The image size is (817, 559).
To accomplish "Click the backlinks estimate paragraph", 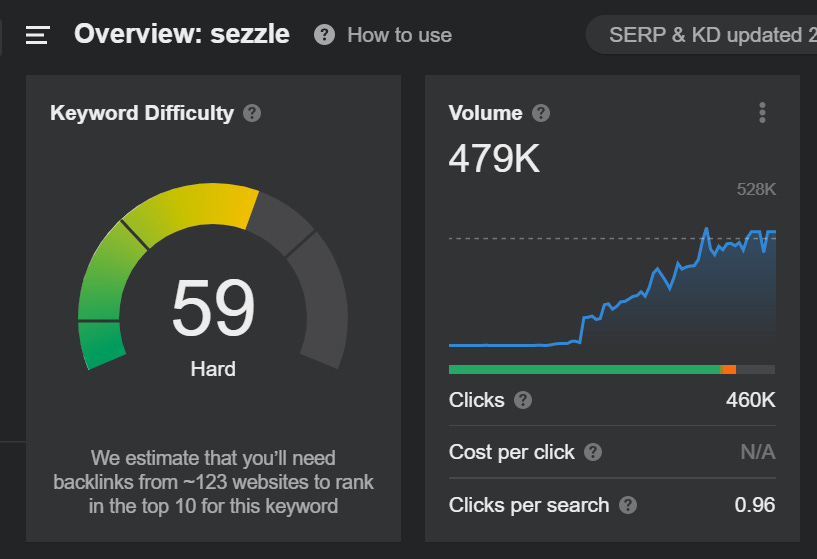I will point(213,482).
